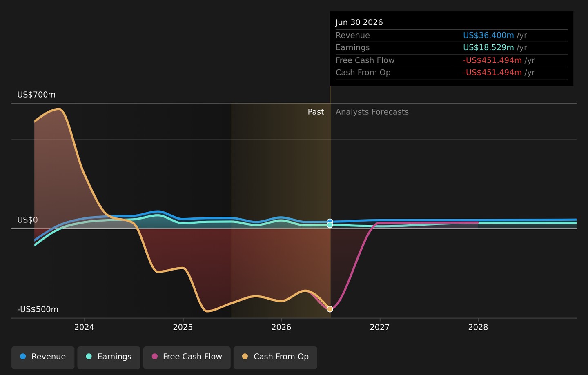
Task: Click the US$18.529m earnings value in tooltip
Action: point(488,48)
